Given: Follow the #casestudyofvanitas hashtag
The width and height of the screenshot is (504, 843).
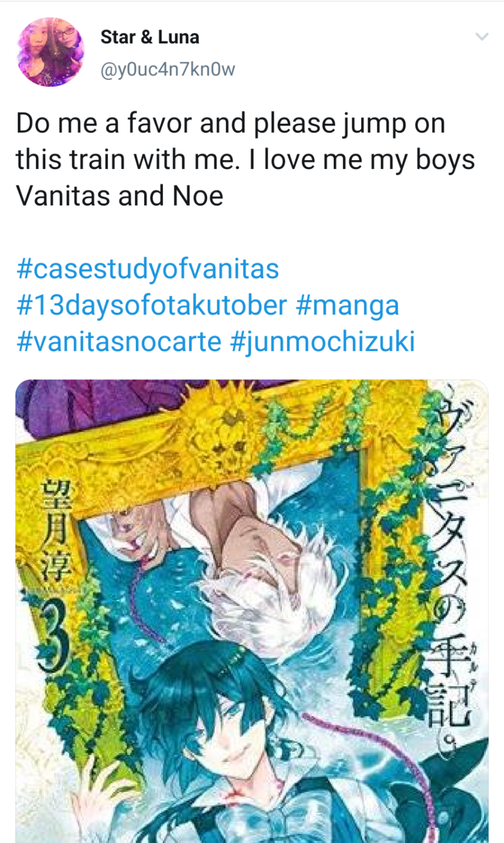Looking at the screenshot, I should click(148, 270).
